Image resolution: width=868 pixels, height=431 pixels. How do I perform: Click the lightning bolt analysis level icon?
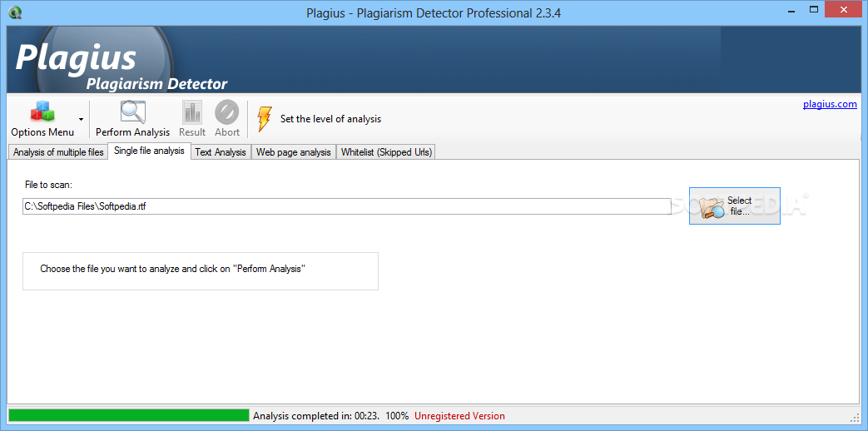click(x=265, y=119)
